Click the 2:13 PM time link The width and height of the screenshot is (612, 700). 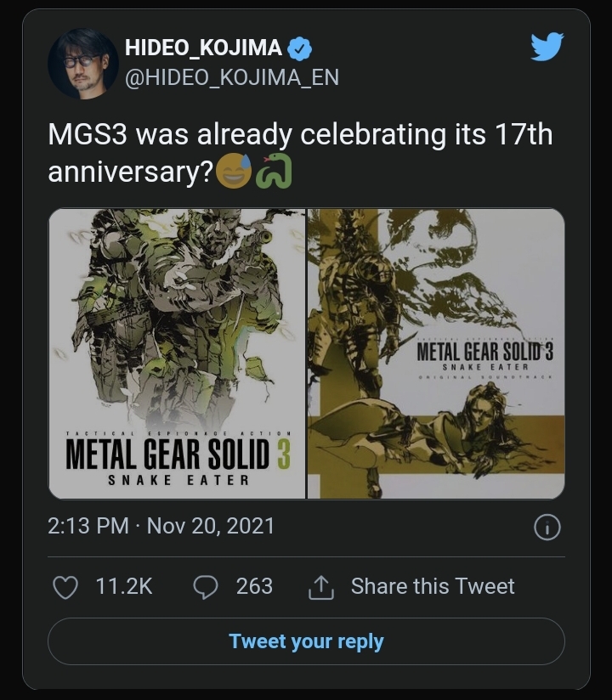click(88, 526)
